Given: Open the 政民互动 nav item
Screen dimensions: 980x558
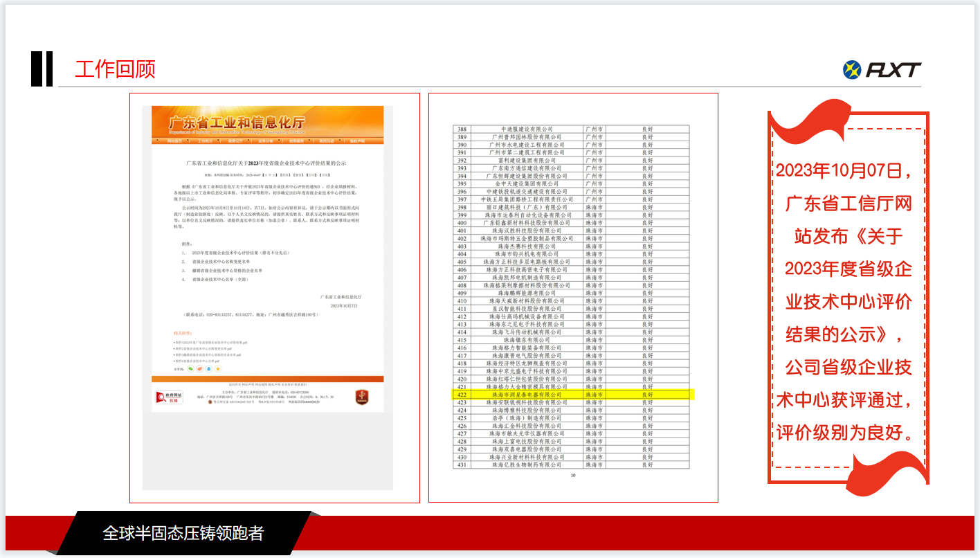Looking at the screenshot, I should point(327,141).
